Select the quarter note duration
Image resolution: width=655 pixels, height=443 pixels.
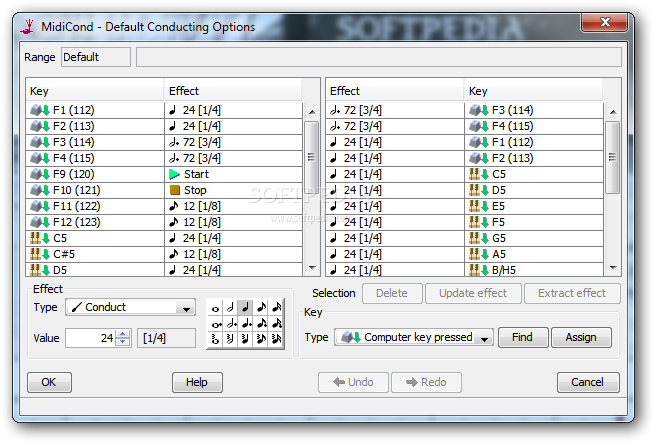(245, 308)
